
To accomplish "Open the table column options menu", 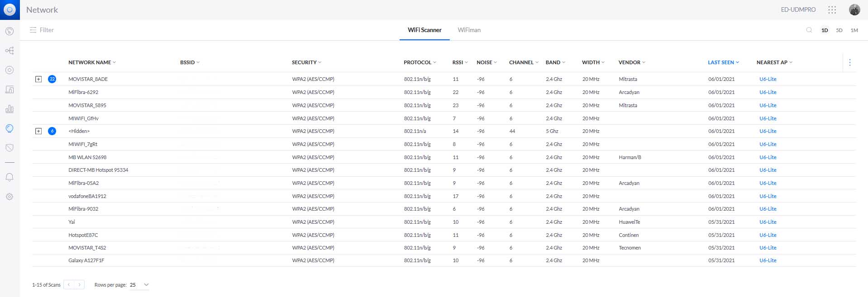I will pos(849,62).
